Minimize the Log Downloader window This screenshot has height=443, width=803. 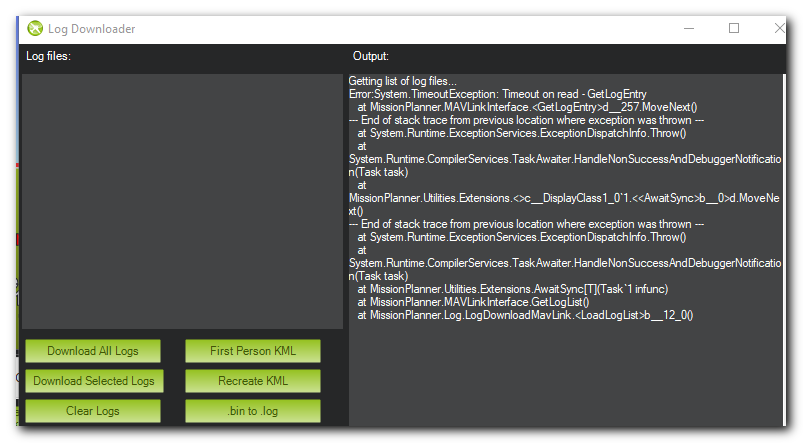pos(689,29)
